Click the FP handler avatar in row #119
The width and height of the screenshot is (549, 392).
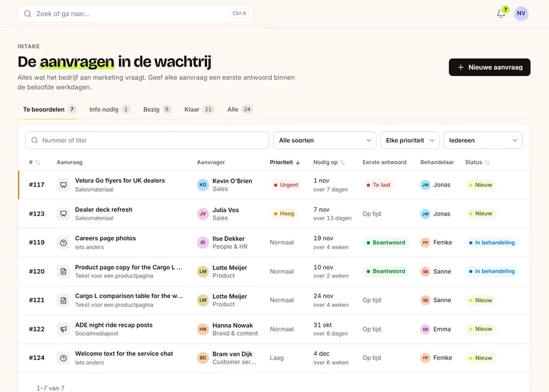point(425,242)
